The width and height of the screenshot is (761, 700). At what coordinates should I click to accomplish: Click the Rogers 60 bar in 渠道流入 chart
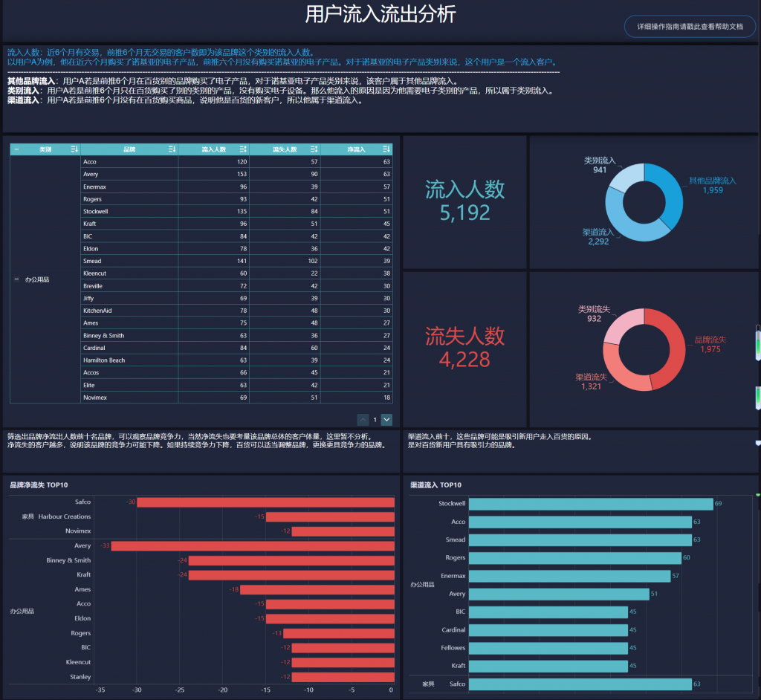(574, 558)
